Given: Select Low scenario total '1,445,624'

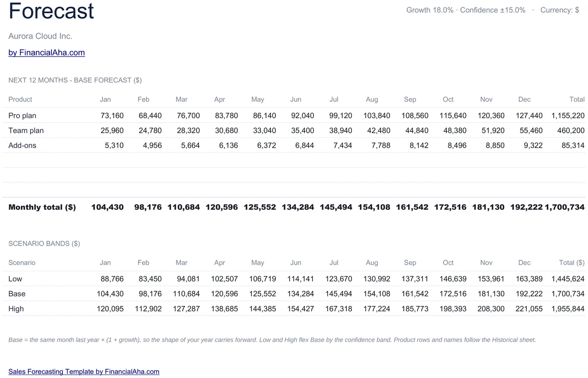Looking at the screenshot, I should click(568, 279).
